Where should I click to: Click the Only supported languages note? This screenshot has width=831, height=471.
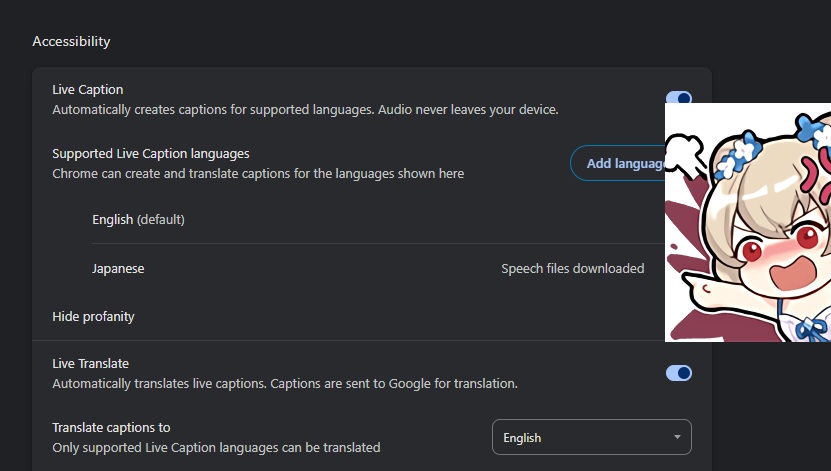(216, 448)
